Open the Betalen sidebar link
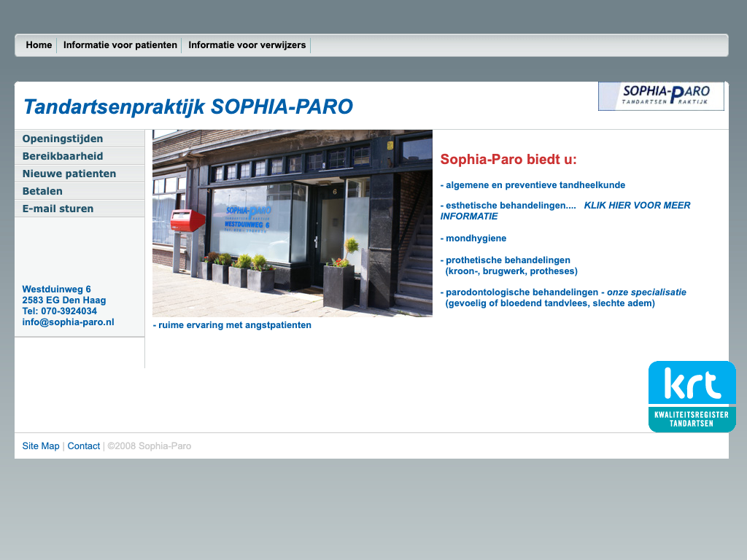The width and height of the screenshot is (747, 560). tap(42, 191)
